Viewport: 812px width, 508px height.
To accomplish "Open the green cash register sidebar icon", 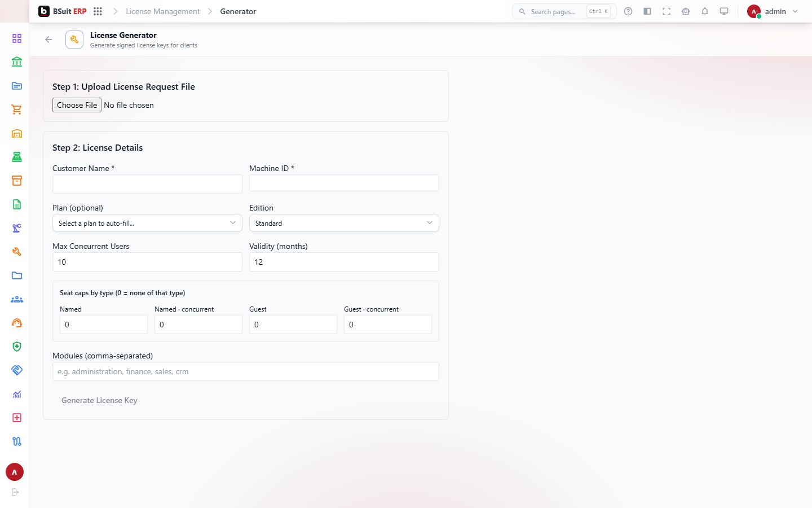I will [17, 157].
